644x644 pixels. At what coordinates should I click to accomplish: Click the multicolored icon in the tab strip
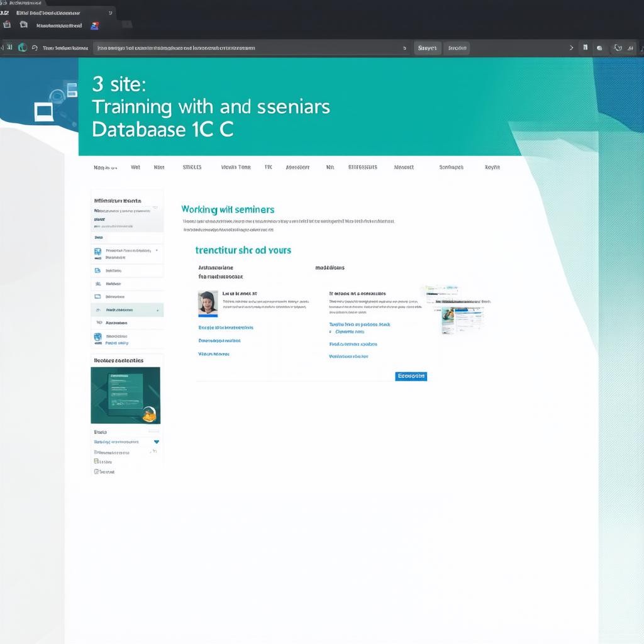[95, 25]
